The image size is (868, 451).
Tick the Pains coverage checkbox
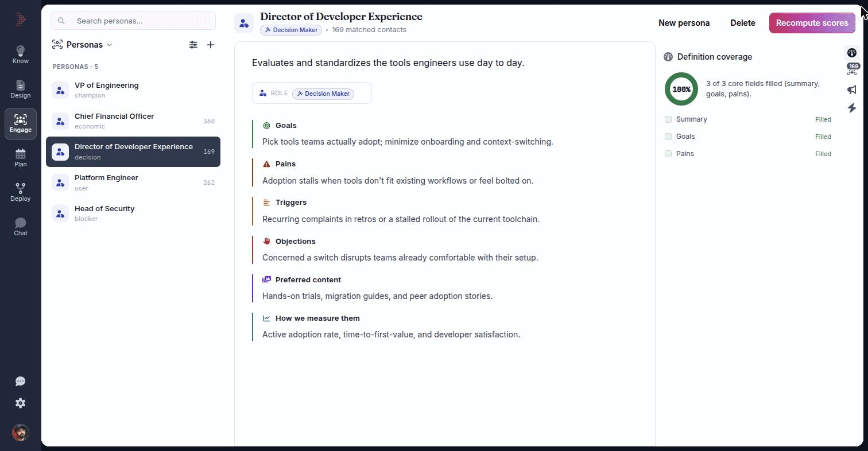pos(668,154)
